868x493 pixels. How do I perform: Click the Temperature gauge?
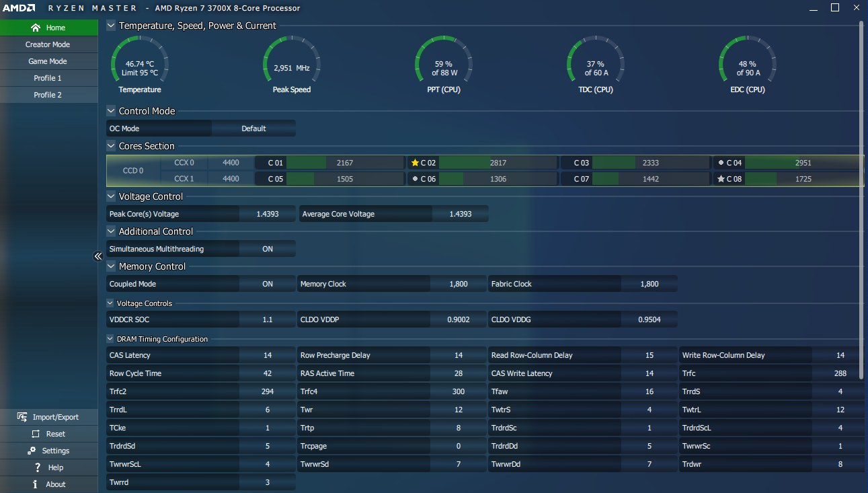[140, 64]
